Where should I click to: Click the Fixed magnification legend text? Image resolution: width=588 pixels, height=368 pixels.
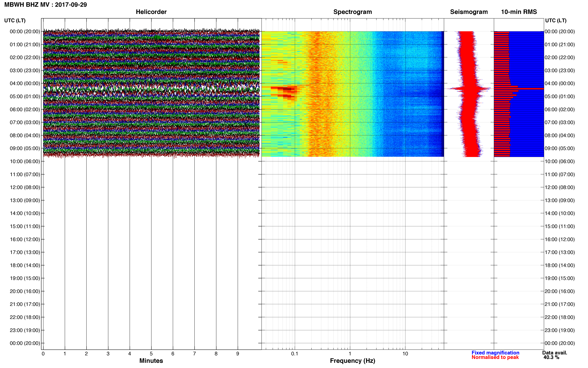click(495, 353)
